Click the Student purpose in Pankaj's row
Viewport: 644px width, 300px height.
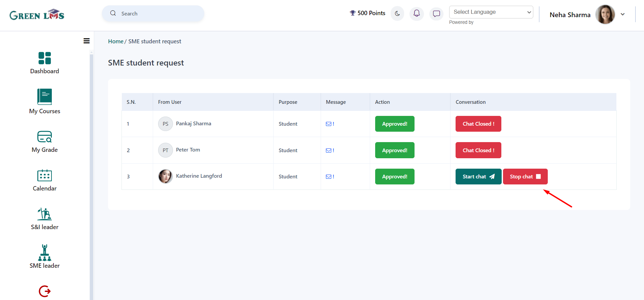pyautogui.click(x=288, y=124)
